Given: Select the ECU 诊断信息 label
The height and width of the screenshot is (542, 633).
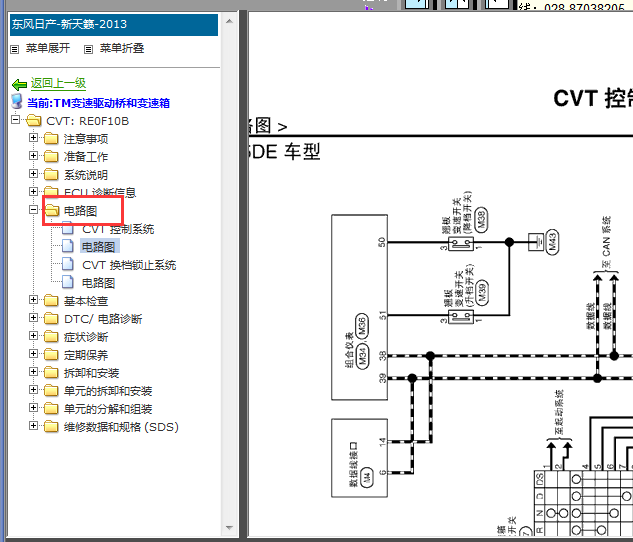Looking at the screenshot, I should [x=100, y=193].
